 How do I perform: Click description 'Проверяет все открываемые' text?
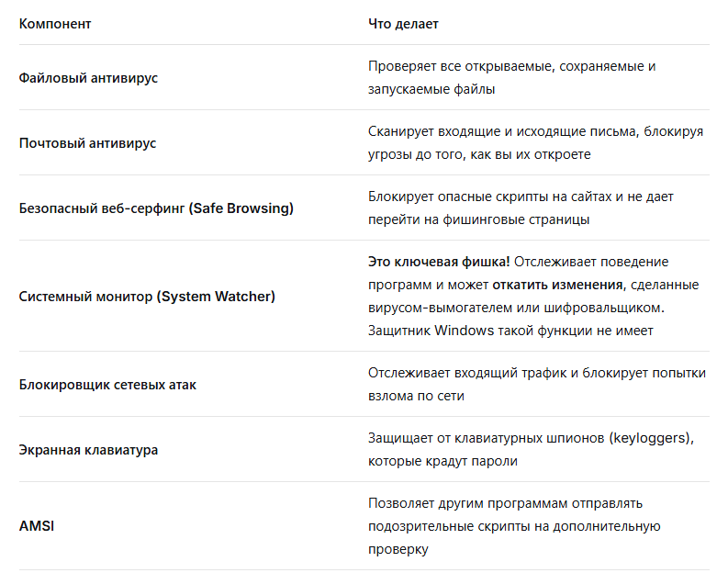pyautogui.click(x=460, y=66)
